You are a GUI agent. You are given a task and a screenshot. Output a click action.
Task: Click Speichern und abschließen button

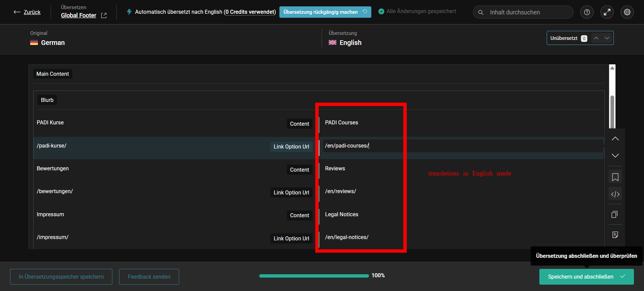click(x=586, y=277)
